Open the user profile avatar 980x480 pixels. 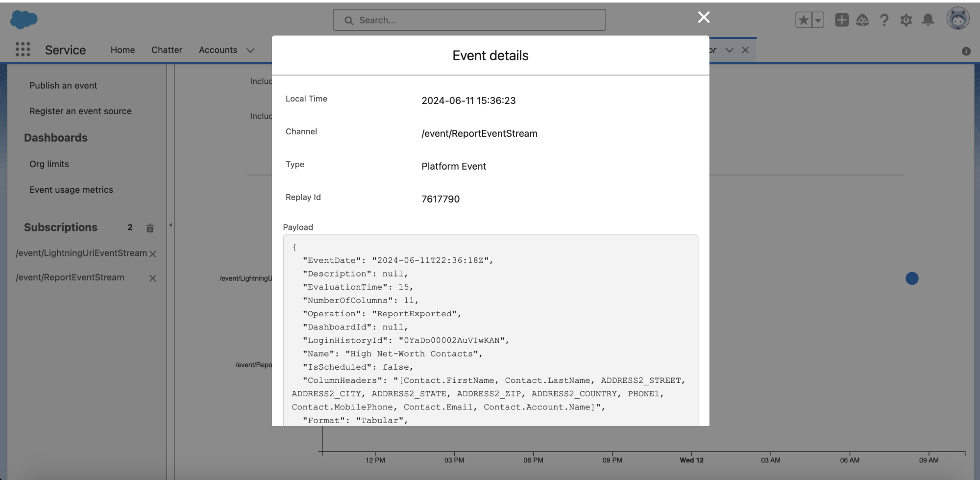(x=957, y=19)
